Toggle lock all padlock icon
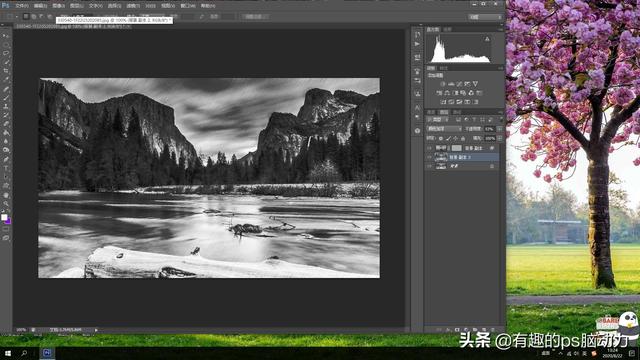Image resolution: width=640 pixels, height=360 pixels. pyautogui.click(x=463, y=138)
